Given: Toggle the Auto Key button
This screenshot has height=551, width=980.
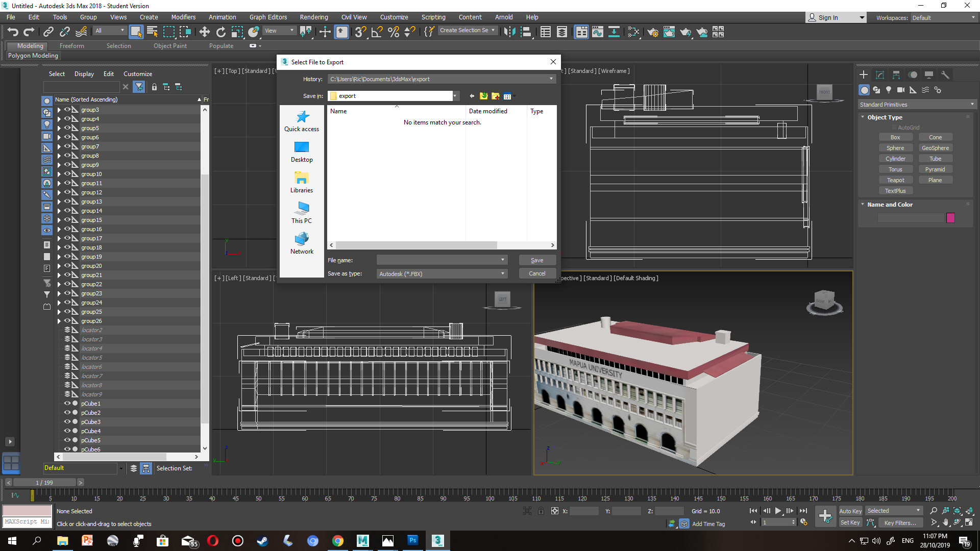Looking at the screenshot, I should (850, 511).
